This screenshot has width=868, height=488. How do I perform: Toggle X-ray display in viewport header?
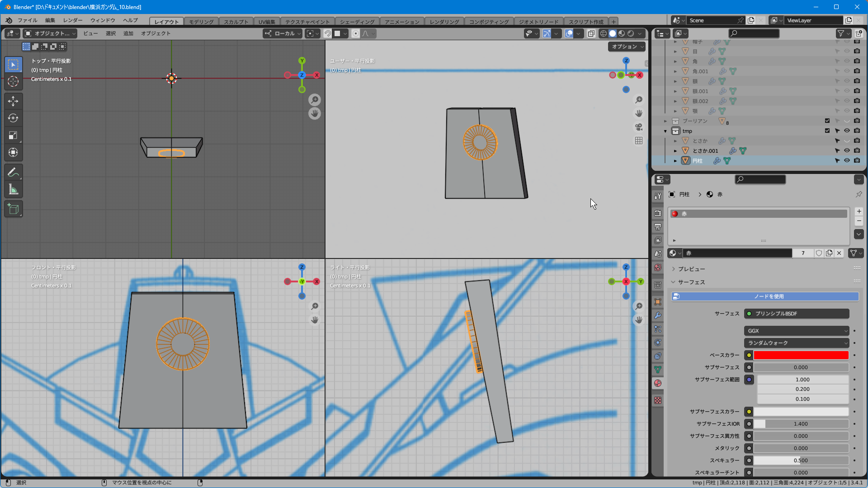(x=591, y=33)
